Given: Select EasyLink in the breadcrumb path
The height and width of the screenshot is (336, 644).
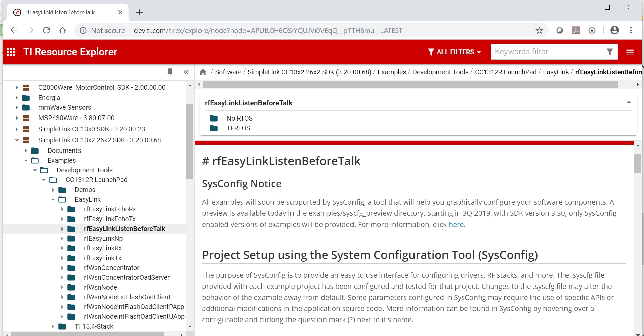Looking at the screenshot, I should click(x=556, y=72).
